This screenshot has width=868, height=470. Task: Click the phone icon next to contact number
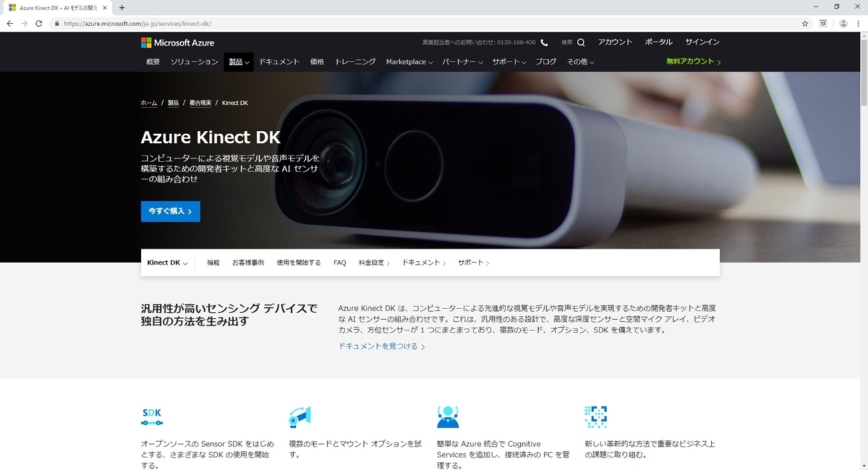coord(544,43)
